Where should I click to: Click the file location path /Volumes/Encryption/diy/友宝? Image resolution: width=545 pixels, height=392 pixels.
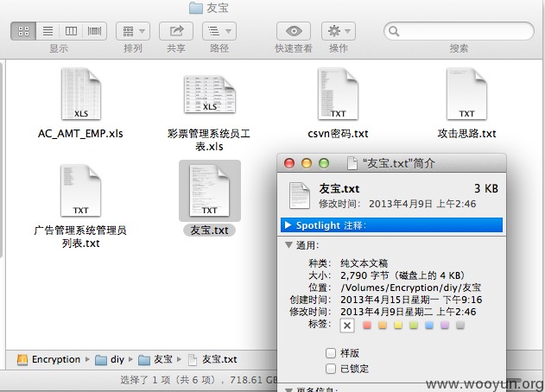tap(411, 288)
